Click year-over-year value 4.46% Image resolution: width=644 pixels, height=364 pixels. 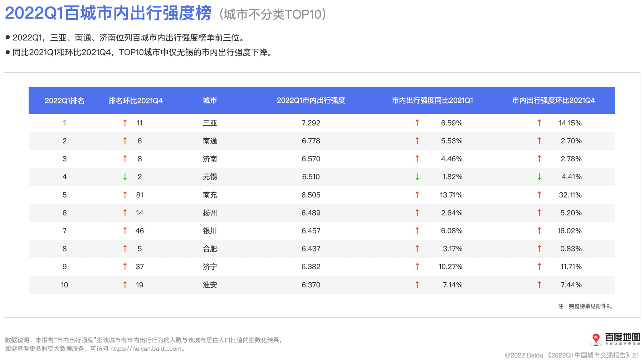tap(452, 159)
